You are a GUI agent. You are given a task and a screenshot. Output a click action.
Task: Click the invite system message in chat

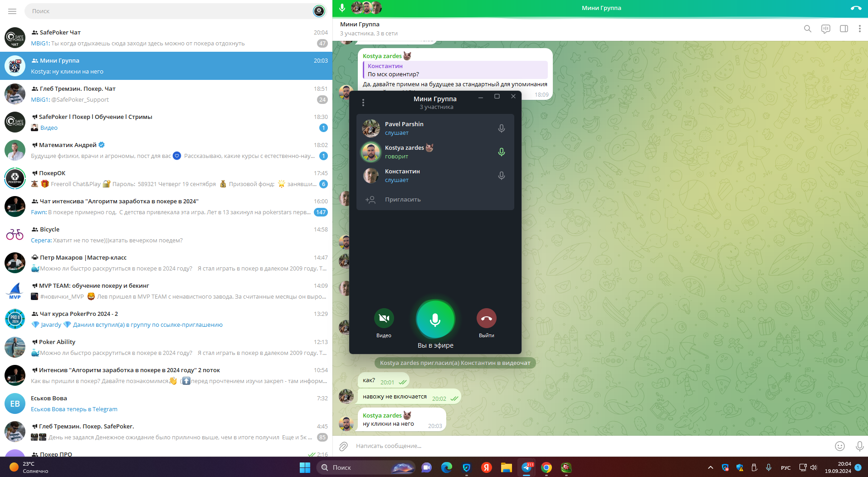455,363
